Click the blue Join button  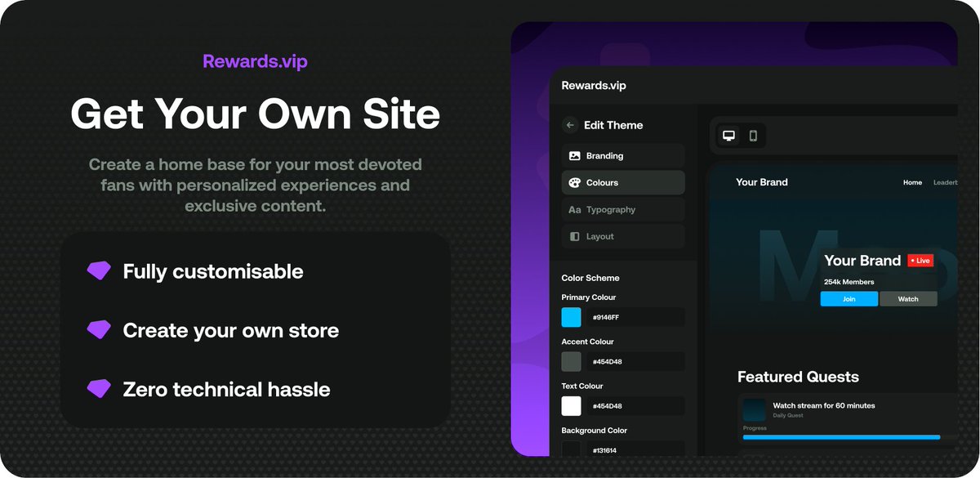point(849,299)
